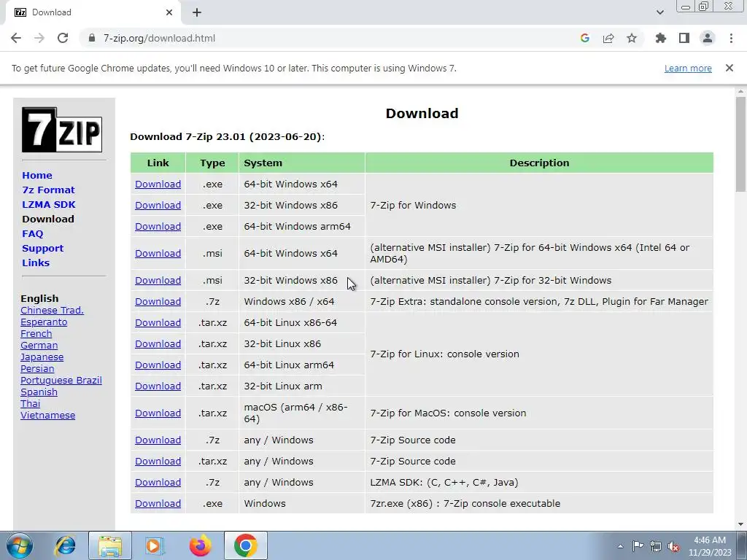Image resolution: width=747 pixels, height=560 pixels.
Task: Open network tray icon
Action: click(656, 546)
